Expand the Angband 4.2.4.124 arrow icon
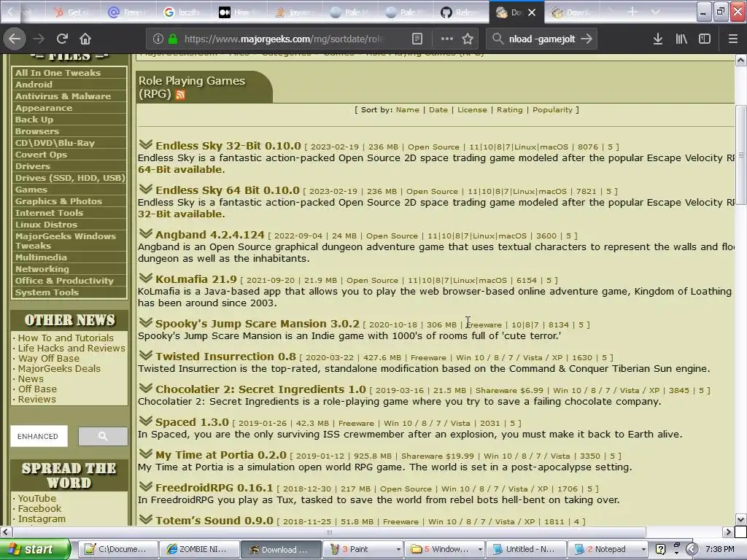Image resolution: width=747 pixels, height=560 pixels. click(146, 233)
